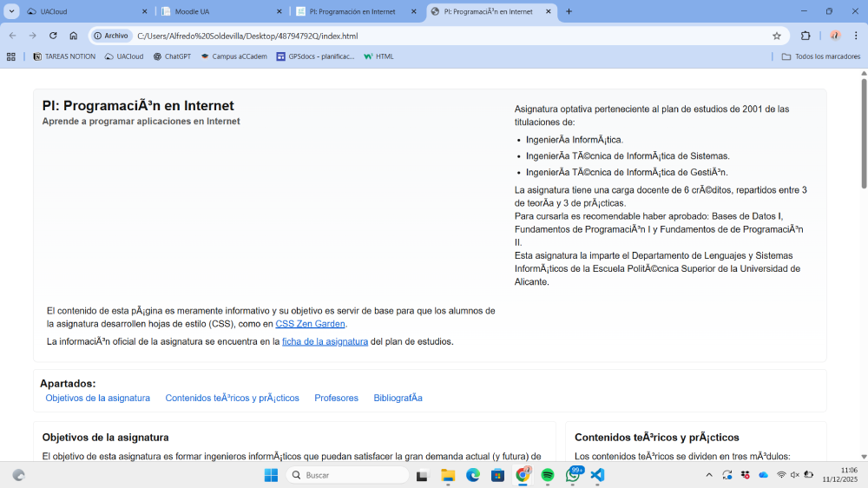
Task: Reload the current page
Action: pos(53,36)
